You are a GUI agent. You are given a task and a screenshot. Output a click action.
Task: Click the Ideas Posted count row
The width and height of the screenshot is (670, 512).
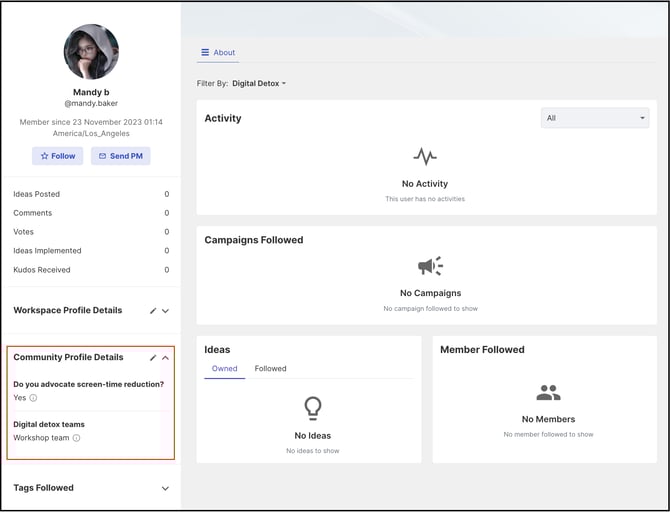pyautogui.click(x=90, y=194)
